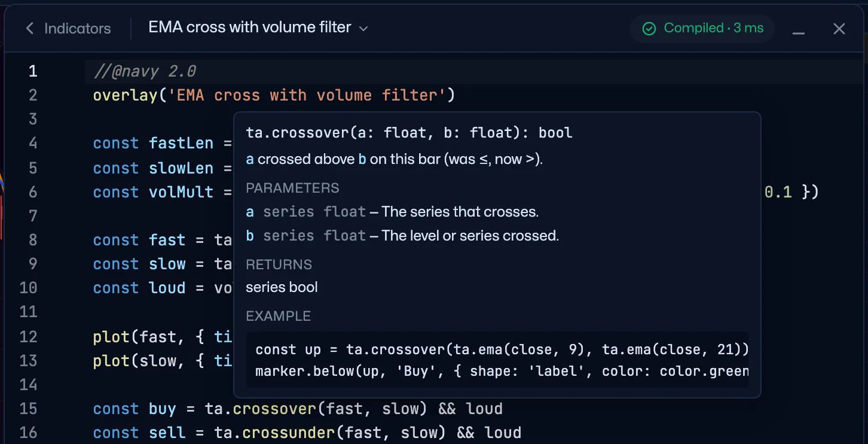
Task: Click the 'overlay' function call on line 2
Action: 126,95
